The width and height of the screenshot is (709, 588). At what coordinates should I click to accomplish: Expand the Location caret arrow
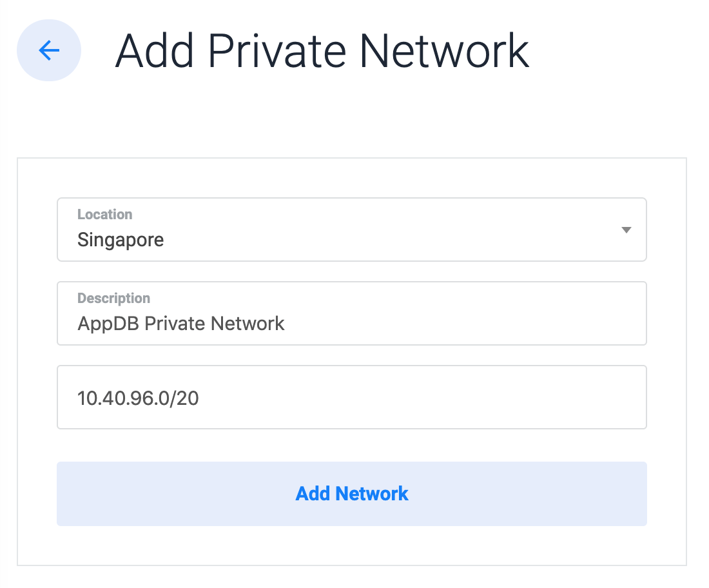coord(626,230)
